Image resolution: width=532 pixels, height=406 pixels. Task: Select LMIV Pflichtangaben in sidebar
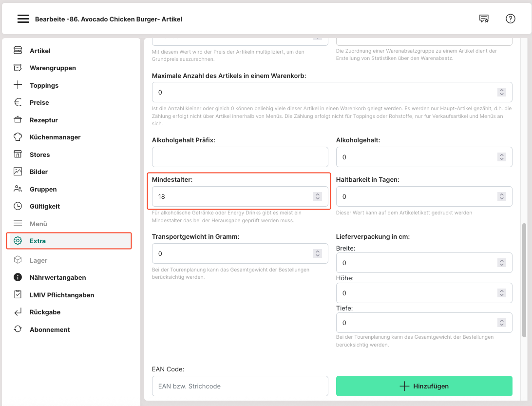click(62, 295)
